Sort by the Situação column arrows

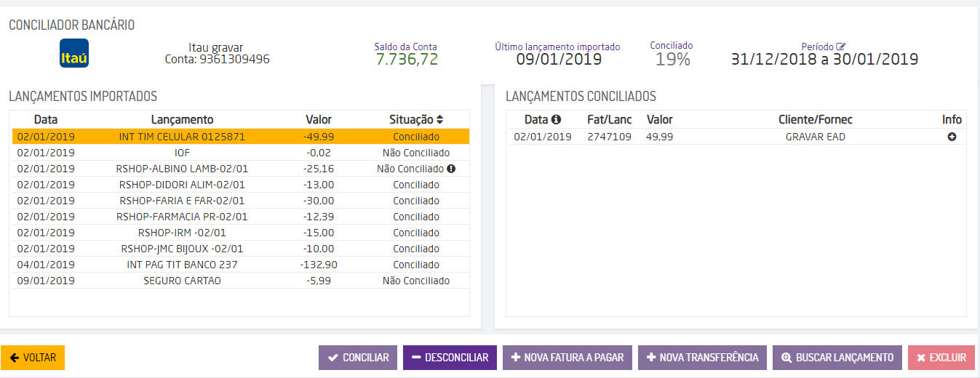[439, 120]
